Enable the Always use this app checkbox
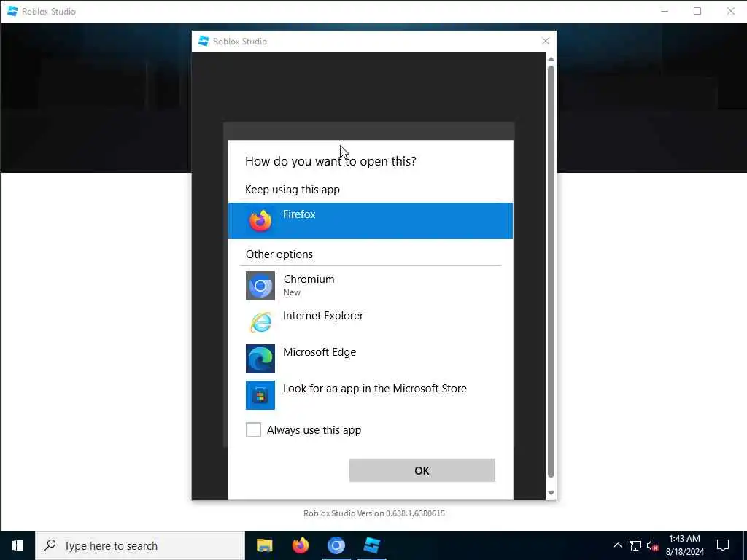747x560 pixels. [253, 430]
